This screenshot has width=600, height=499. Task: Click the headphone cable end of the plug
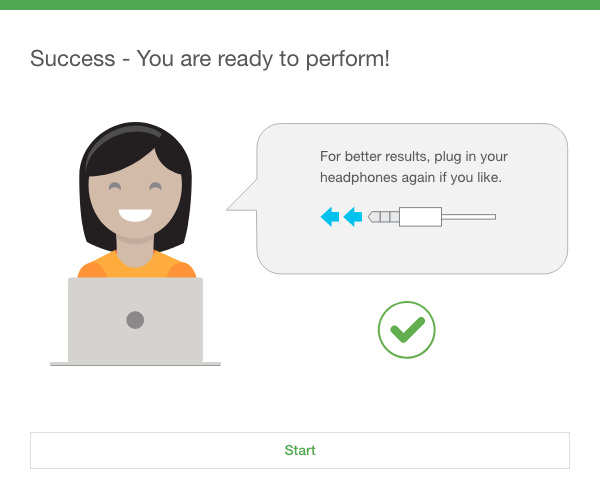click(x=469, y=217)
